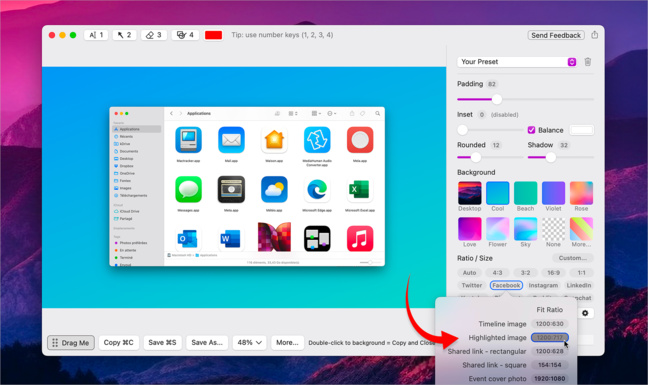This screenshot has height=385, width=648.
Task: Choose the Desktop background thumbnail
Action: (469, 193)
